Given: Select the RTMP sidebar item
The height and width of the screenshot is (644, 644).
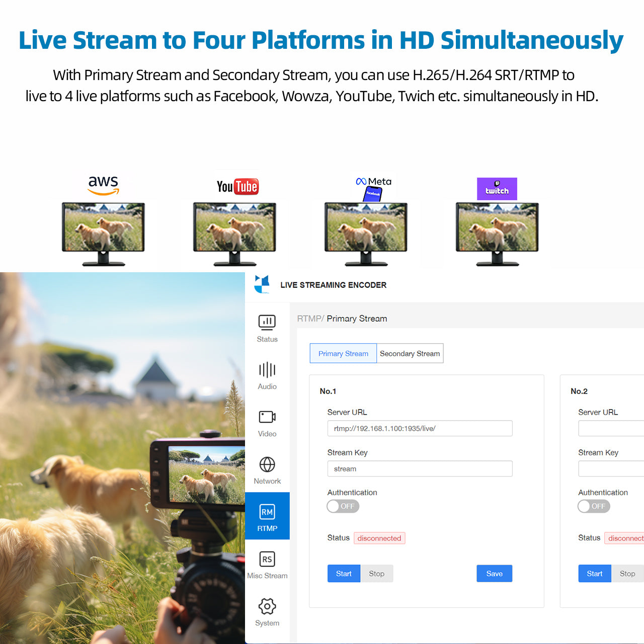Looking at the screenshot, I should pyautogui.click(x=267, y=516).
